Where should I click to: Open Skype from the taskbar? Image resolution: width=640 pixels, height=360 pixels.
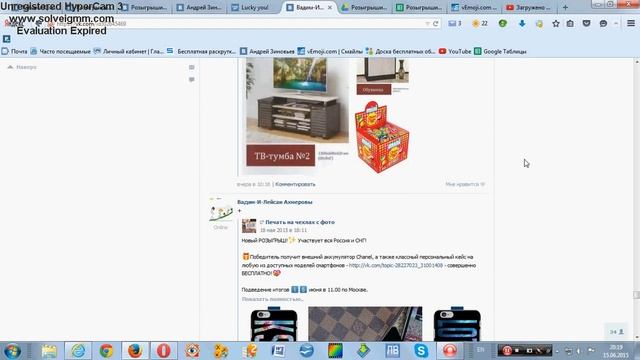pos(421,351)
